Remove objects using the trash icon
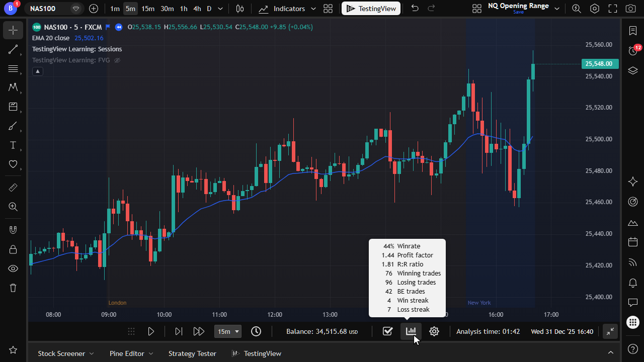The height and width of the screenshot is (362, 644). (x=13, y=288)
